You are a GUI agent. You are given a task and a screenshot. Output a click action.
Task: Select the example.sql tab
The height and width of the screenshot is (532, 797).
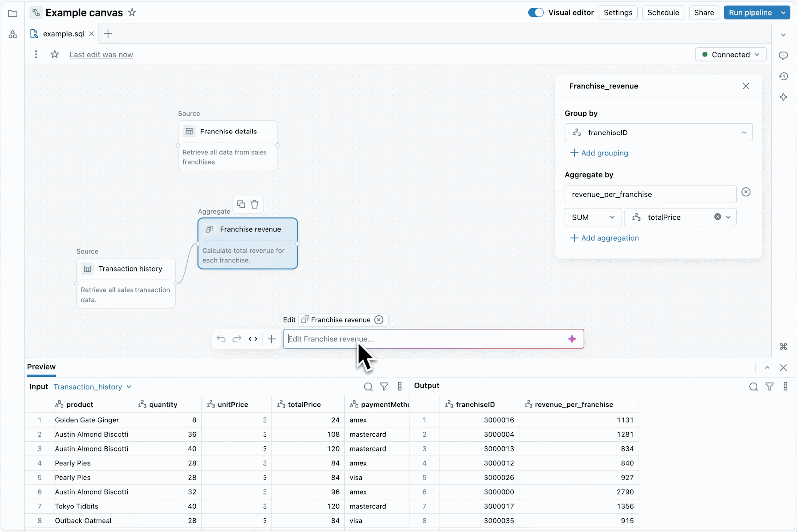point(63,34)
